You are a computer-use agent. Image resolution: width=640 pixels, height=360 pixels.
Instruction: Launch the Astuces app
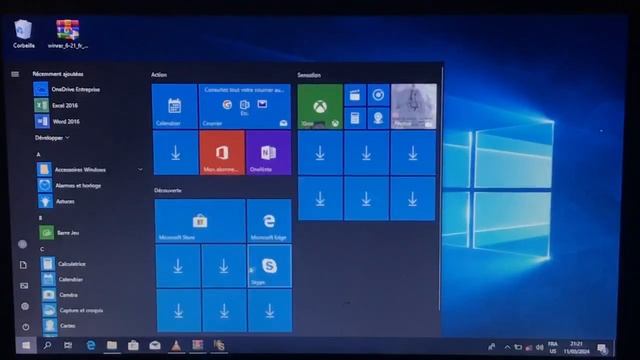tap(56, 201)
